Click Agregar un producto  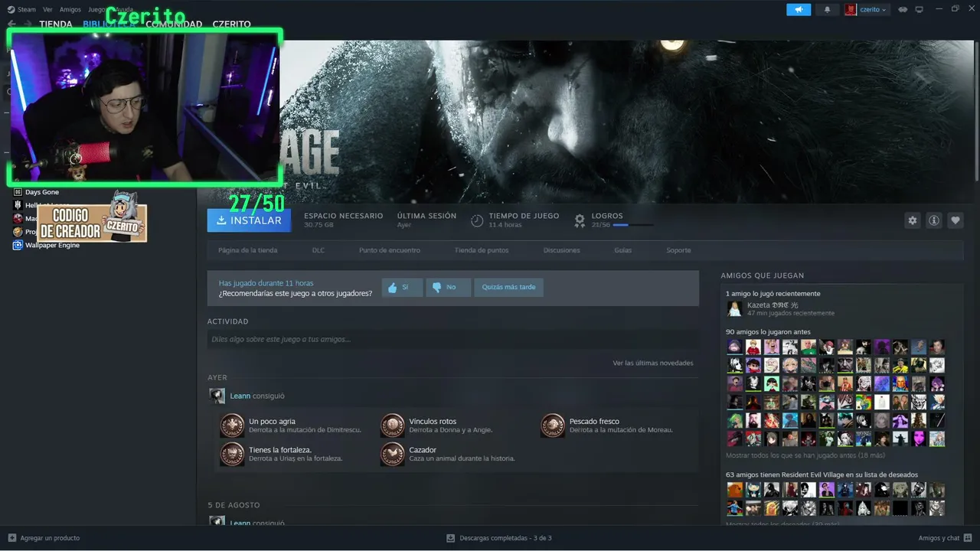coord(50,538)
